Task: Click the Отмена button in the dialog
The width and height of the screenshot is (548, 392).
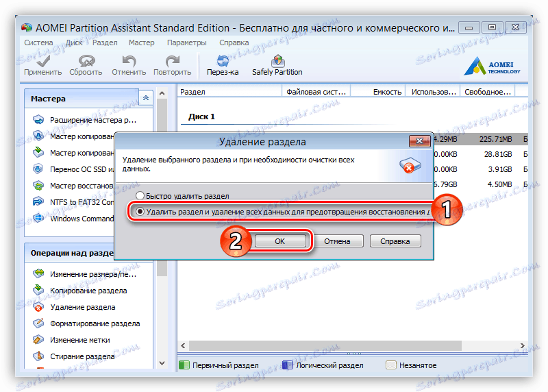Action: pyautogui.click(x=337, y=241)
